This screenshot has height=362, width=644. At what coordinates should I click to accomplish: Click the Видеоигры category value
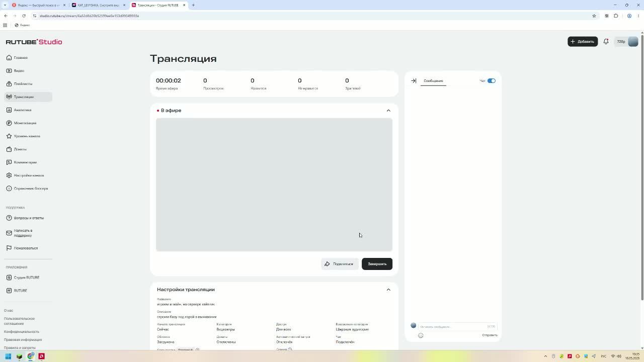coord(225,329)
